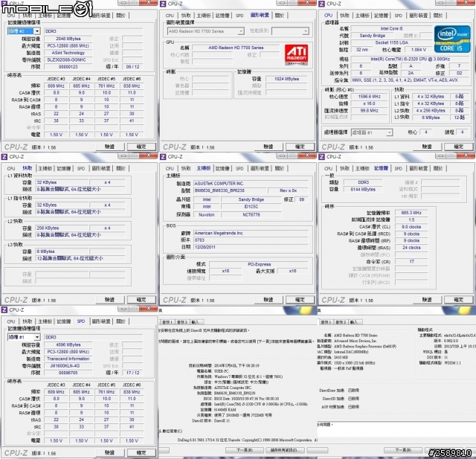
Task: Click the manufacturer field ASint Technology
Action: (x=68, y=53)
